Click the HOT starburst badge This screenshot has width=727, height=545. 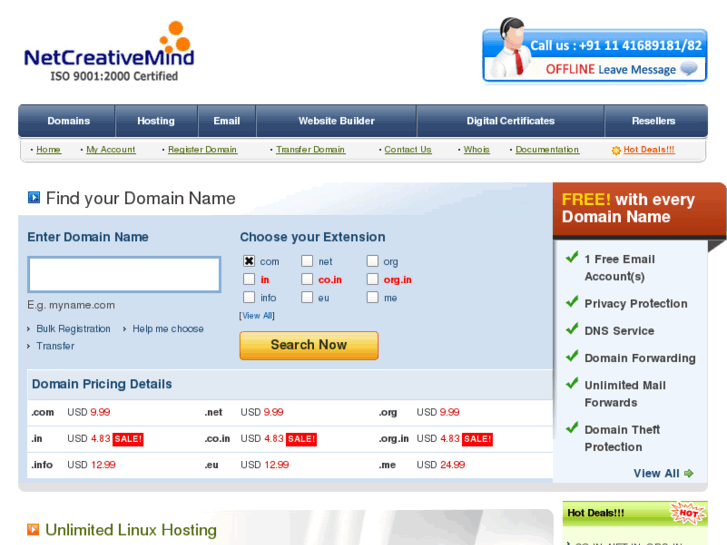coord(688,513)
